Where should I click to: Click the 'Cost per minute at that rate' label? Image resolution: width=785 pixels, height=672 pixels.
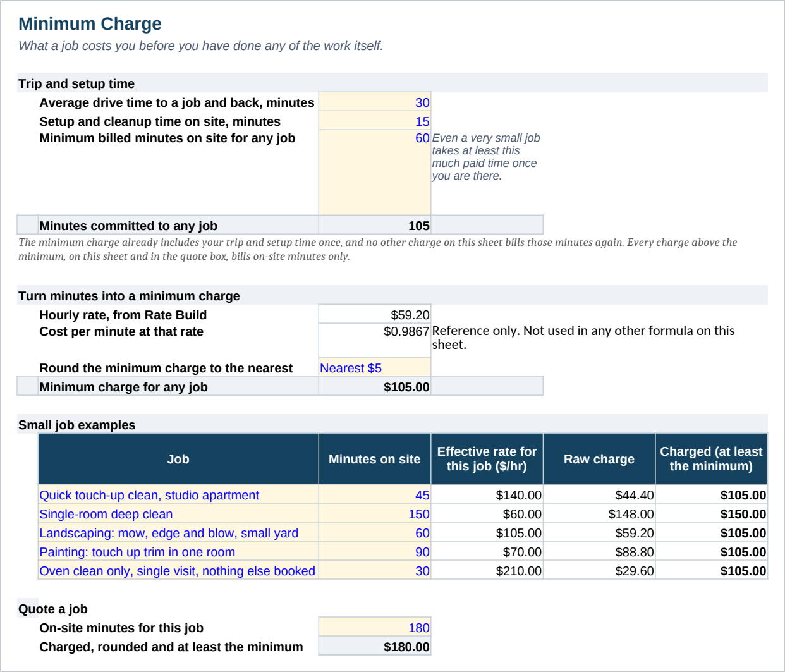tap(121, 331)
